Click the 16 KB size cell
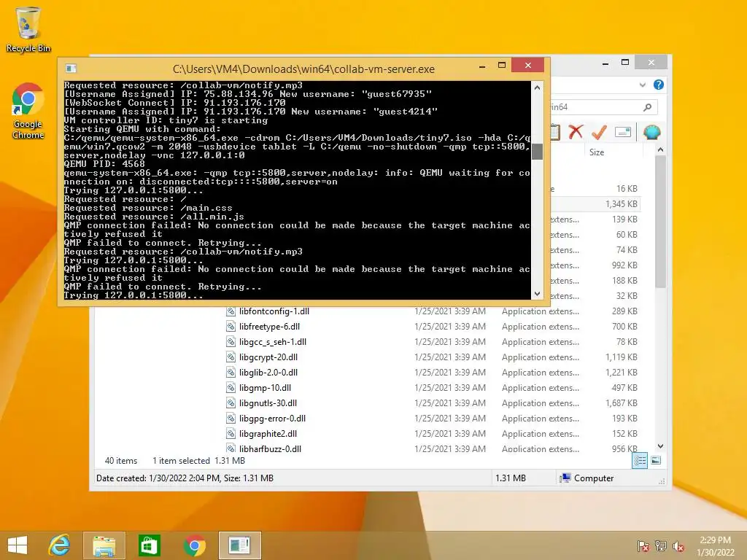The height and width of the screenshot is (560, 747). pos(627,189)
